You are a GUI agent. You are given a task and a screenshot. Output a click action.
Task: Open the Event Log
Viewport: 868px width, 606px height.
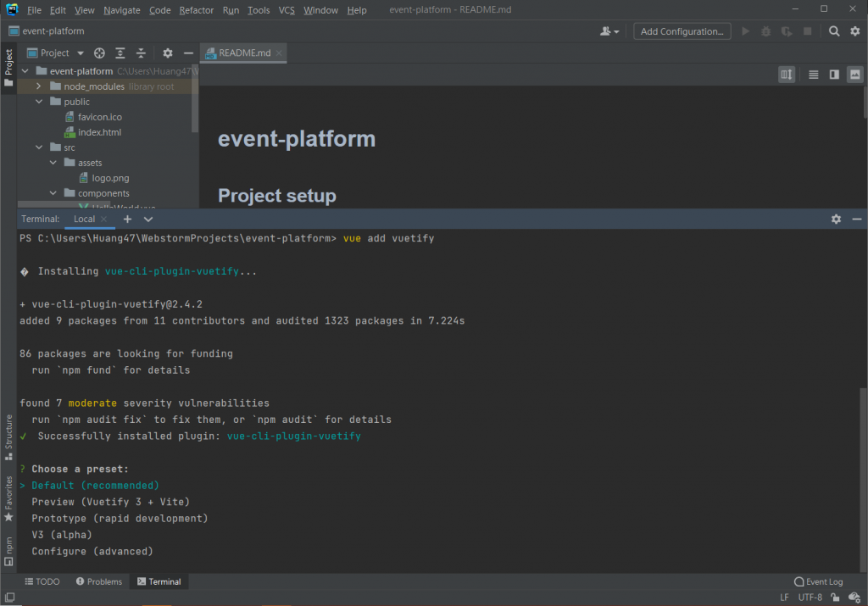[818, 581]
